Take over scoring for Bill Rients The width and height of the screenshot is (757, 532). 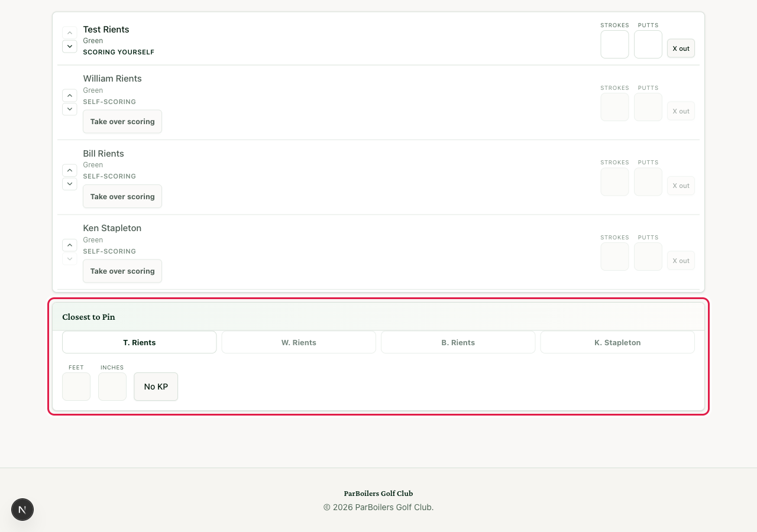[x=122, y=196]
